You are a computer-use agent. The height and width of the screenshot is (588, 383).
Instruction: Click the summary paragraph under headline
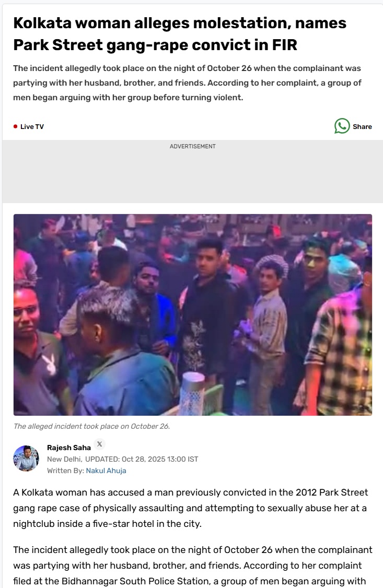[x=187, y=83]
